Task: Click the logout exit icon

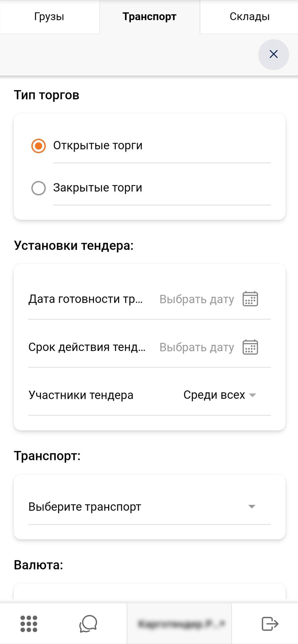Action: 270,624
